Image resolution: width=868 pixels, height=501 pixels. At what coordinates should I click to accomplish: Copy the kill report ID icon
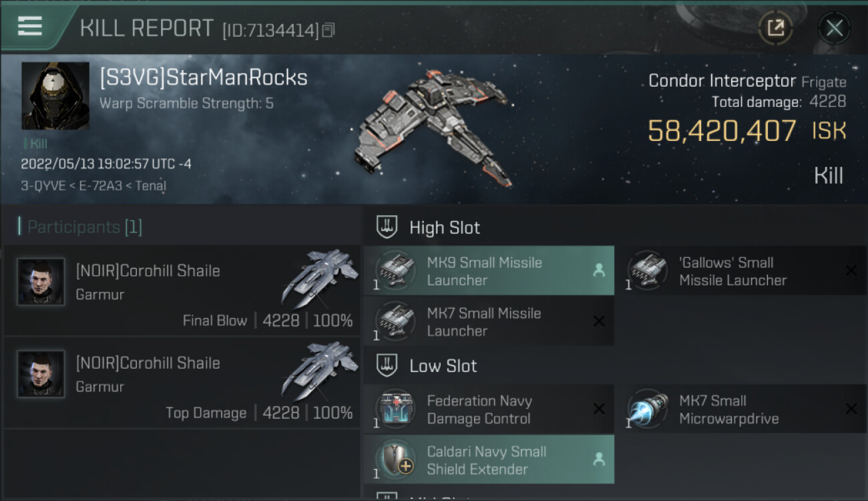(x=328, y=30)
